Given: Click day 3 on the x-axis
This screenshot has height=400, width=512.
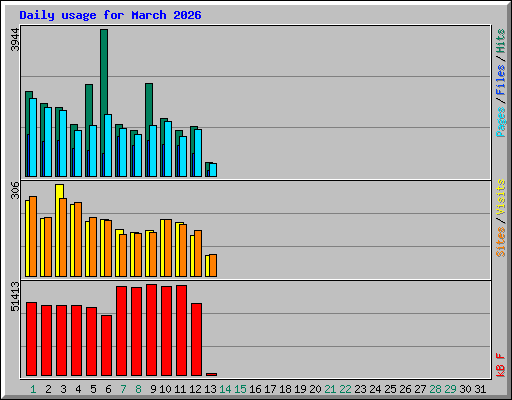Looking at the screenshot, I should pyautogui.click(x=63, y=389).
